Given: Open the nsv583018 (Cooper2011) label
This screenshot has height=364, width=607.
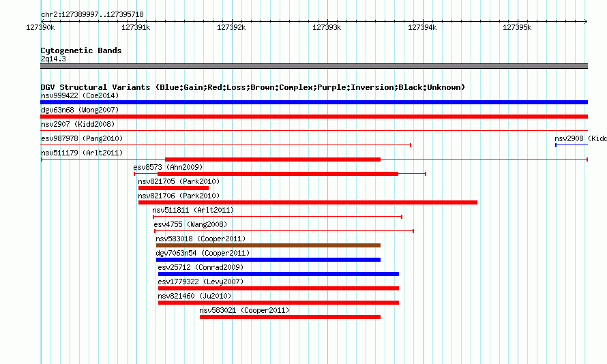Looking at the screenshot, I should point(201,239).
